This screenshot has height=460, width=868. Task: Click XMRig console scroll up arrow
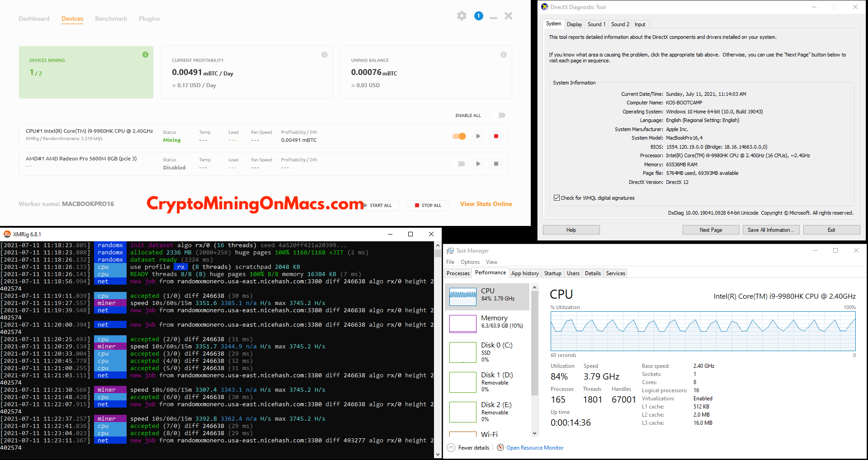pos(438,245)
